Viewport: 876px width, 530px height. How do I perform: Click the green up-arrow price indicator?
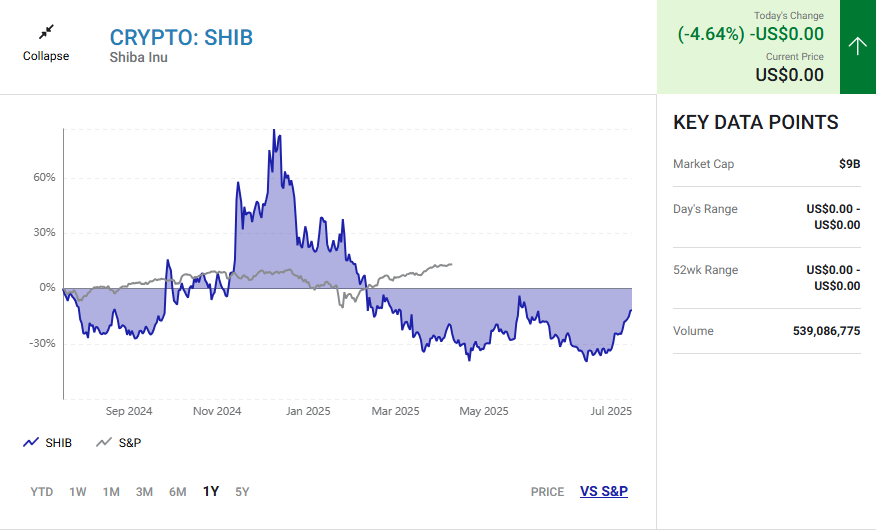tap(858, 46)
